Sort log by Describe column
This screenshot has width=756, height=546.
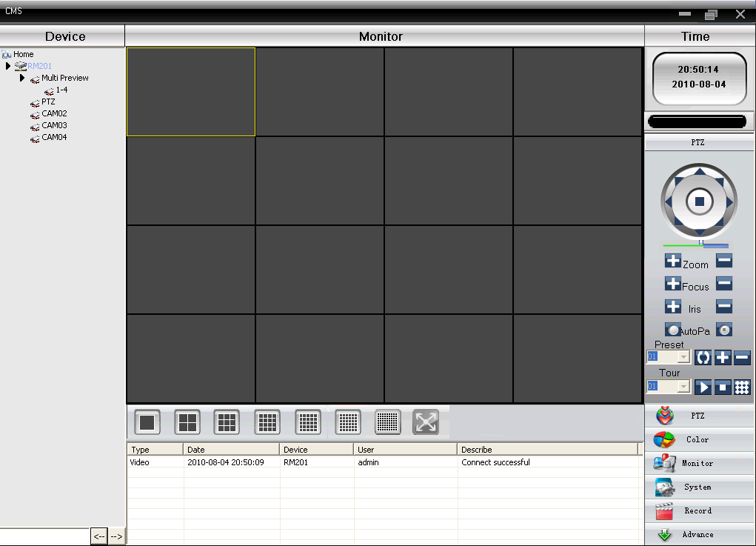pos(547,450)
